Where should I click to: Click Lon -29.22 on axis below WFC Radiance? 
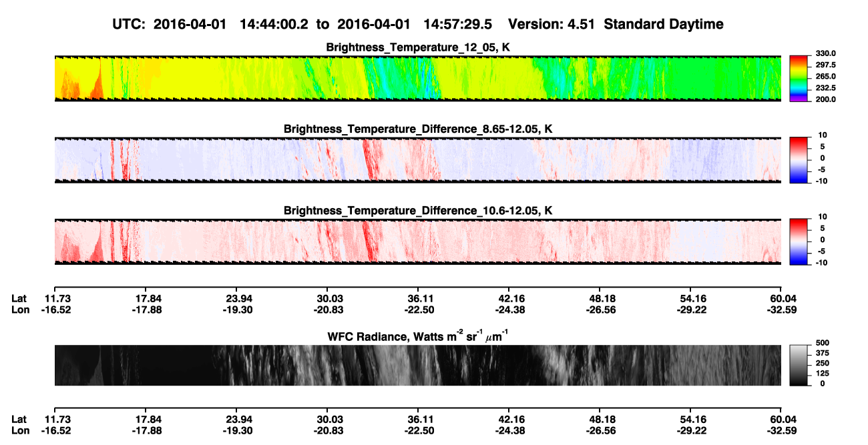[690, 430]
